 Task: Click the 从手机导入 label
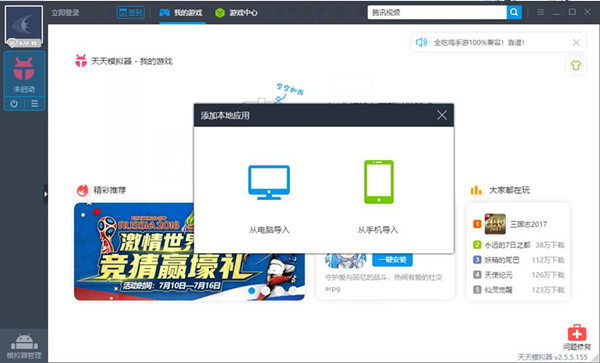(378, 230)
